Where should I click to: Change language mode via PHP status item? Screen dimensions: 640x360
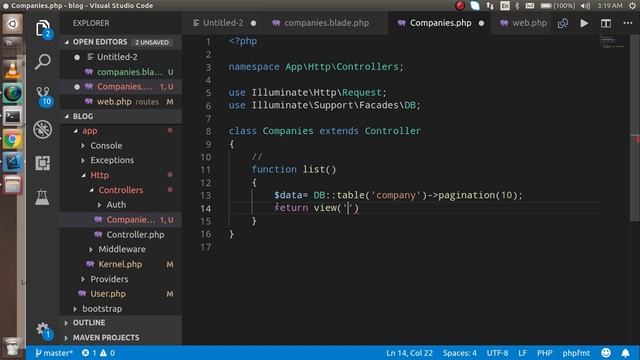[544, 353]
